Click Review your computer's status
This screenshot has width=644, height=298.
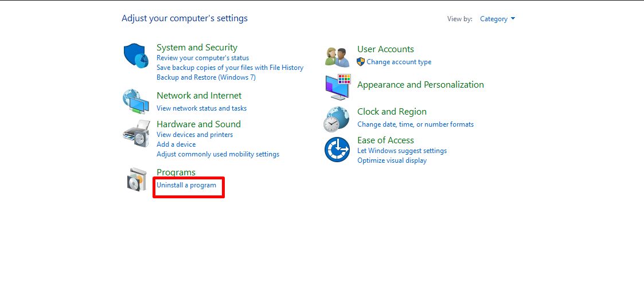coord(202,58)
